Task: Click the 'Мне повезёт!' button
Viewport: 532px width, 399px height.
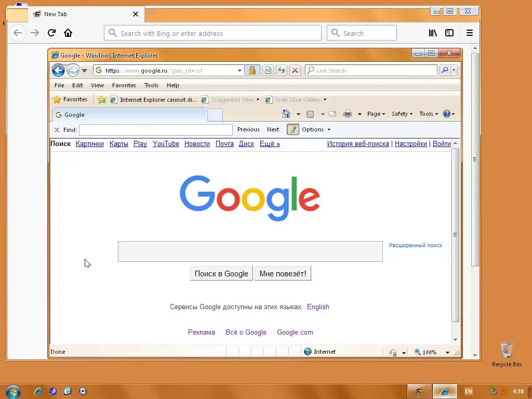Action: (283, 273)
